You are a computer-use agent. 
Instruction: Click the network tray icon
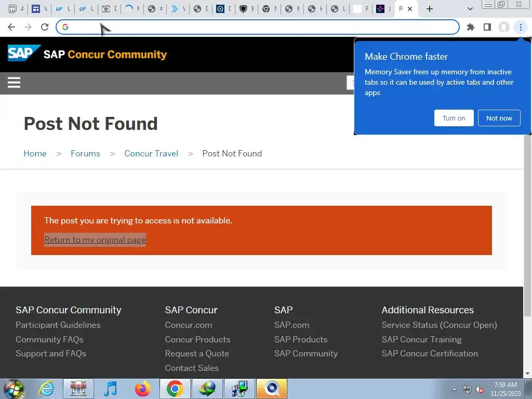click(x=467, y=389)
